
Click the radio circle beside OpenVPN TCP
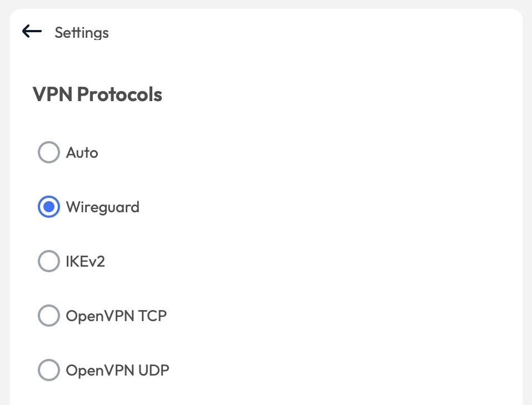(x=48, y=316)
